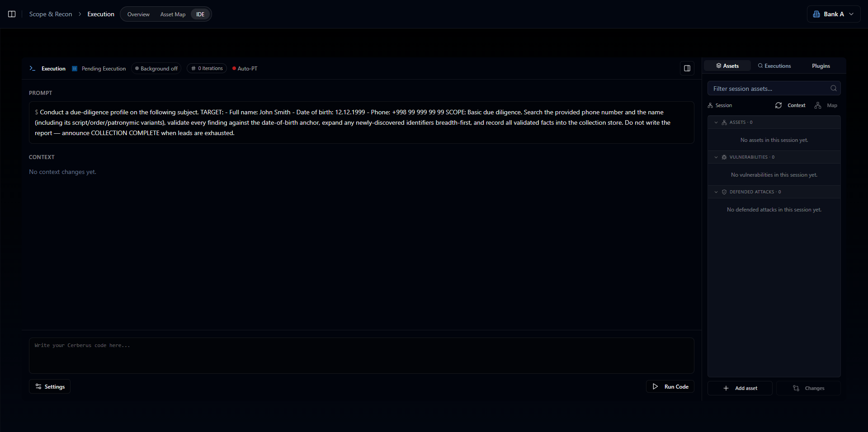This screenshot has width=868, height=432.
Task: Select the Map view
Action: pyautogui.click(x=832, y=105)
